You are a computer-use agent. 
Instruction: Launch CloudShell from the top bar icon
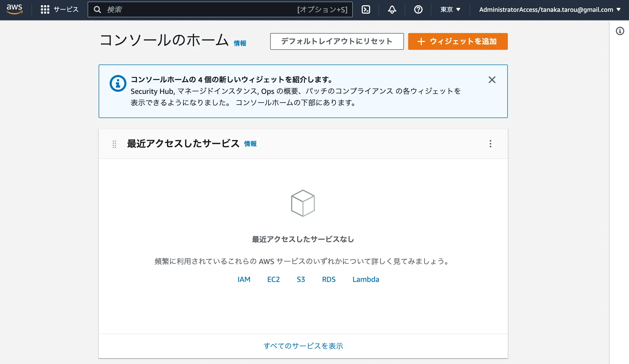(366, 9)
